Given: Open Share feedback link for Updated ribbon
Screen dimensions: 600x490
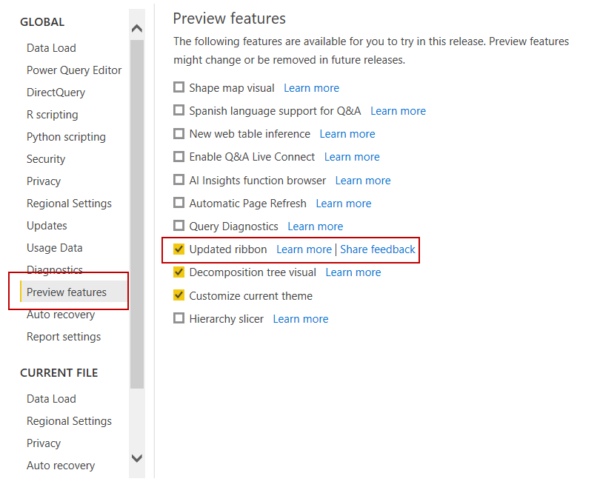Looking at the screenshot, I should pos(377,249).
